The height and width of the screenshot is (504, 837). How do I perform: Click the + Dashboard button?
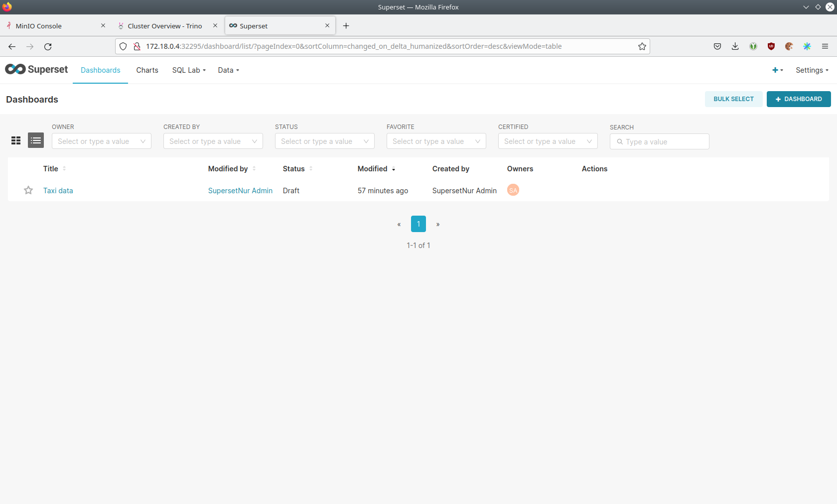[x=798, y=99]
